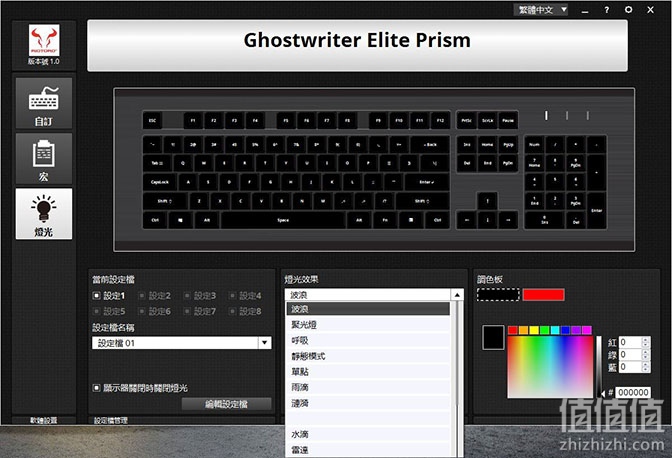Choose 呼吸 lighting effect
Image resolution: width=672 pixels, height=458 pixels.
coord(368,341)
